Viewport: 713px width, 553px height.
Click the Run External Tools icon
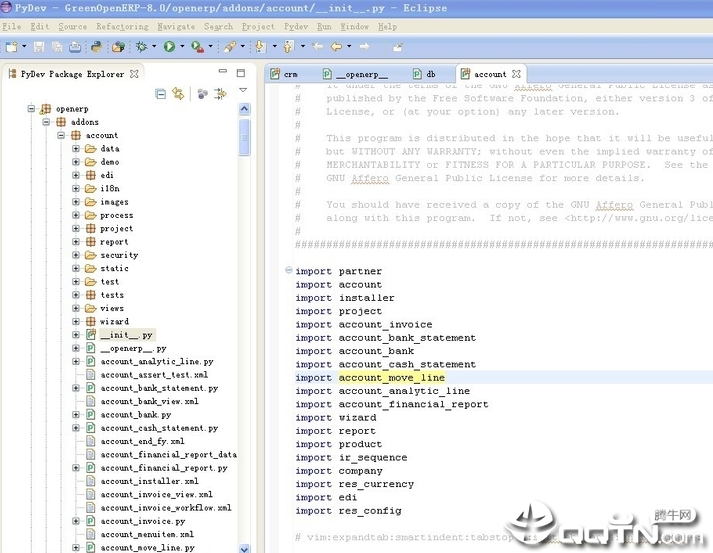(197, 46)
